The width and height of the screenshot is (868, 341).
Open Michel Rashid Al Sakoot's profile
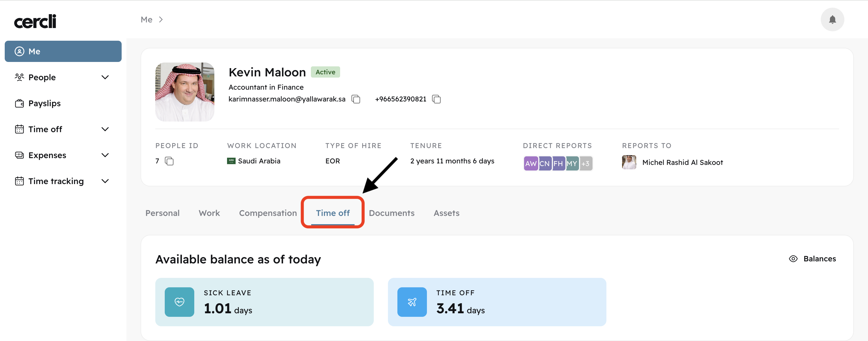[682, 162]
